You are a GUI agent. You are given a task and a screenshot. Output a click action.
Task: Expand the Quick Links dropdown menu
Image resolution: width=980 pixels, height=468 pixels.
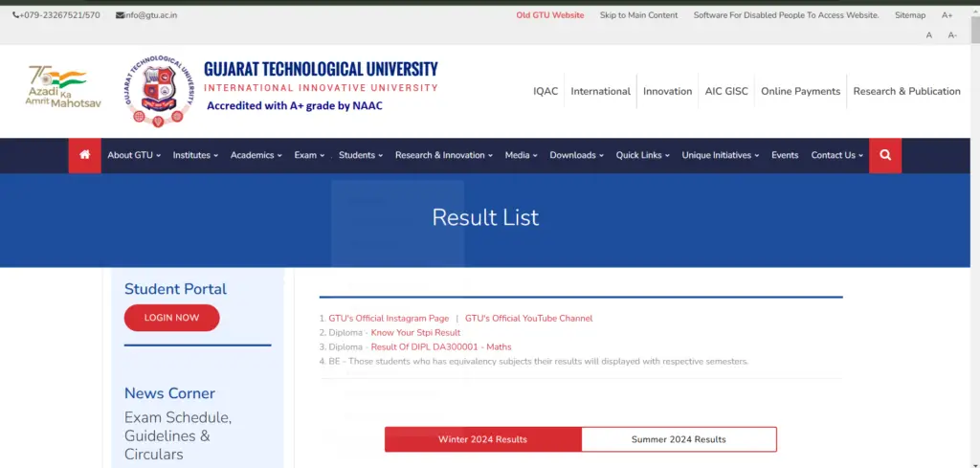coord(642,155)
